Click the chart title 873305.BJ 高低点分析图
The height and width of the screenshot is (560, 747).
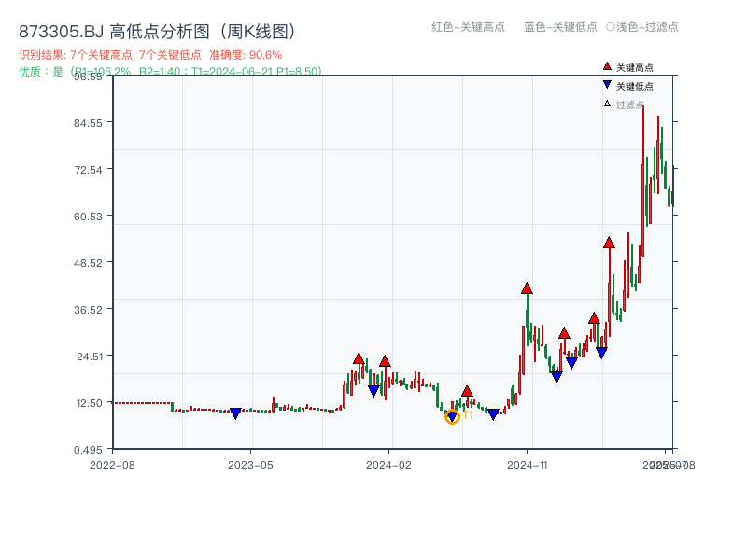(157, 29)
